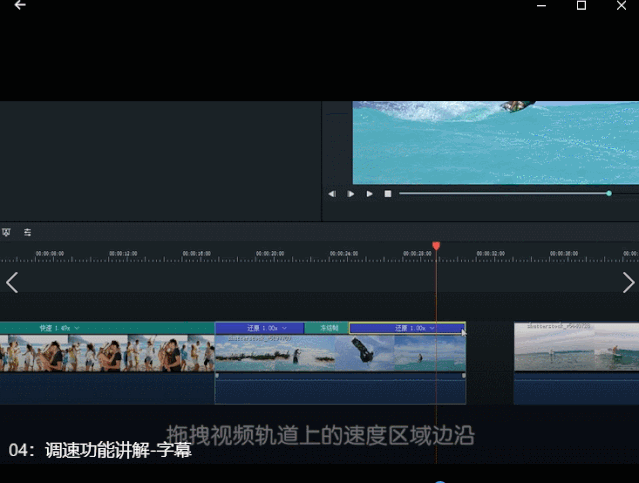This screenshot has height=483, width=639.
Task: Go to previous slide with left chevron
Action: 12,282
